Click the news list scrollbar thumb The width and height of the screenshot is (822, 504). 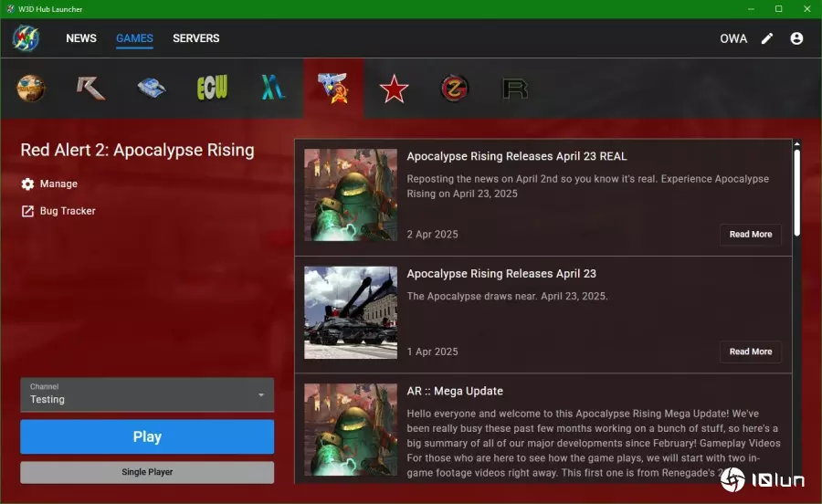coord(796,193)
